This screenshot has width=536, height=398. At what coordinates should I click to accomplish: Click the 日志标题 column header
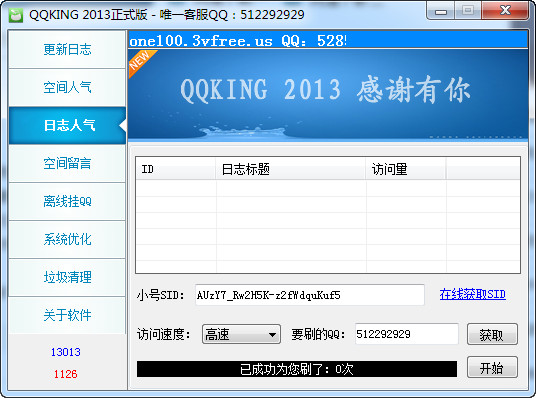(291, 169)
